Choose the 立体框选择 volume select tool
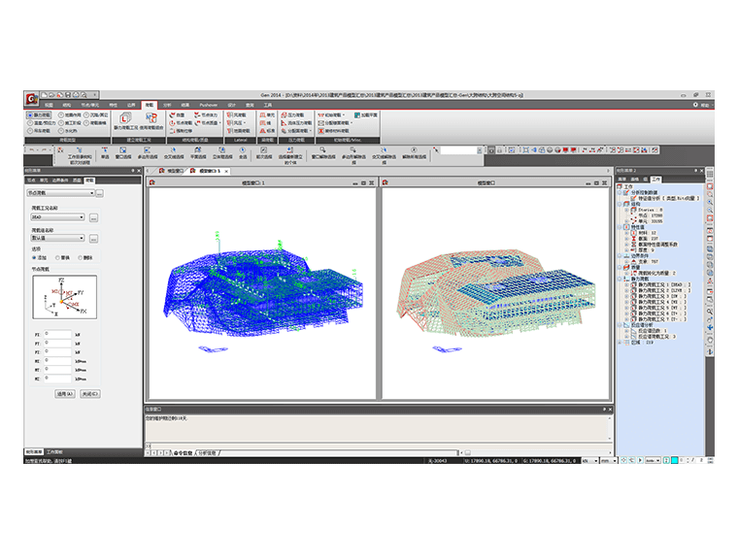This screenshot has width=738, height=560. click(x=222, y=153)
